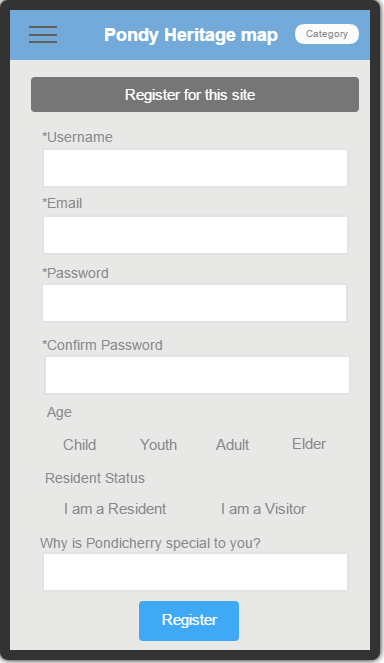384x663 pixels.
Task: Focus the Password input field
Action: click(195, 303)
